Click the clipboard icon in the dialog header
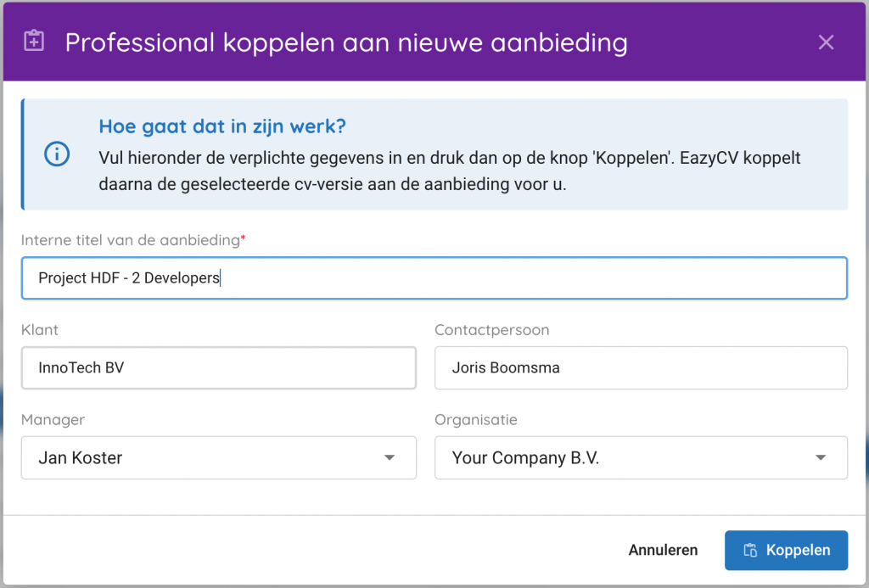 click(x=34, y=42)
